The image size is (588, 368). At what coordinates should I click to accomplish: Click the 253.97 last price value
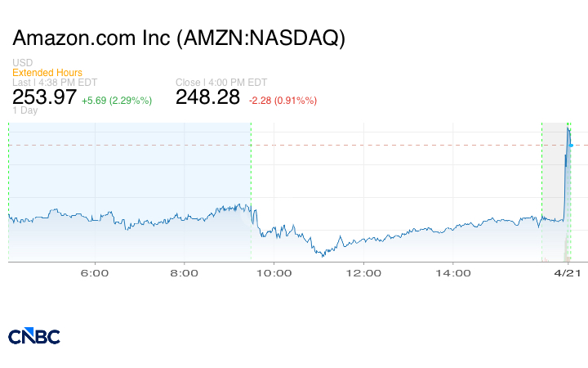44,97
